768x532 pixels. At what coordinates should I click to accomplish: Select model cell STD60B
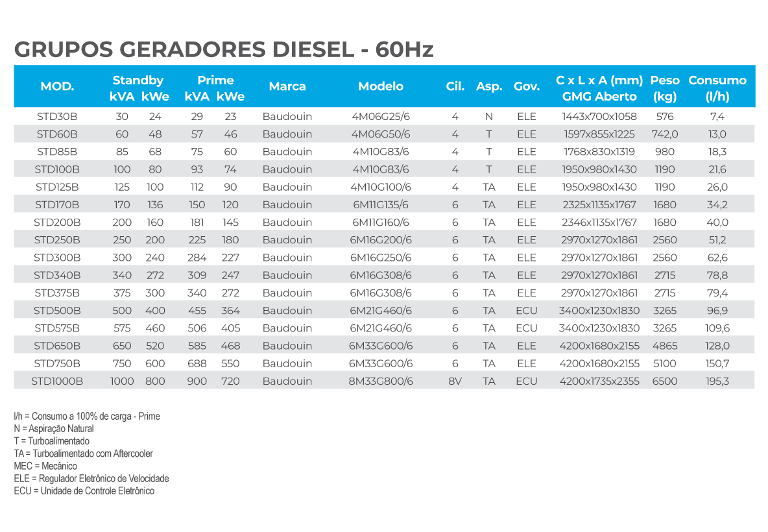click(x=57, y=134)
